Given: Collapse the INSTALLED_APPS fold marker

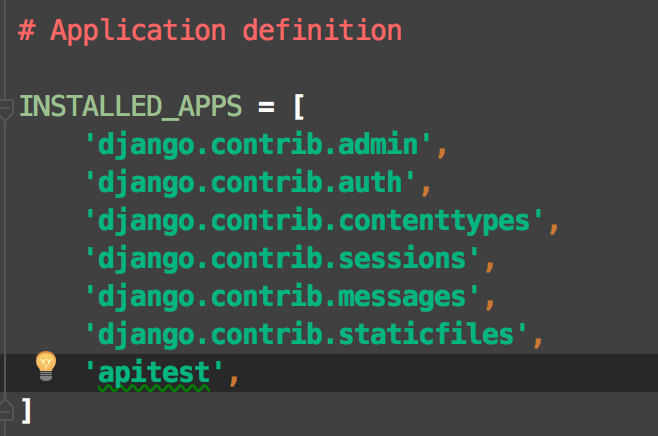Looking at the screenshot, I should [x=5, y=109].
